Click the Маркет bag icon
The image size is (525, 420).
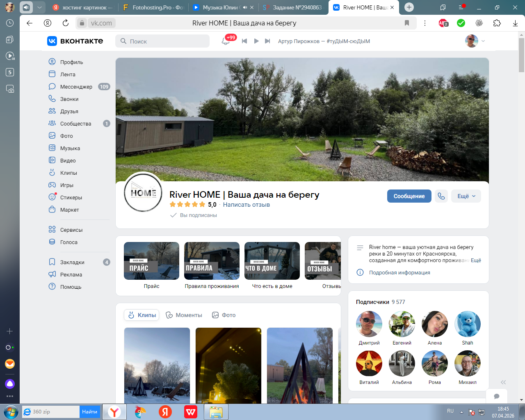(52, 210)
